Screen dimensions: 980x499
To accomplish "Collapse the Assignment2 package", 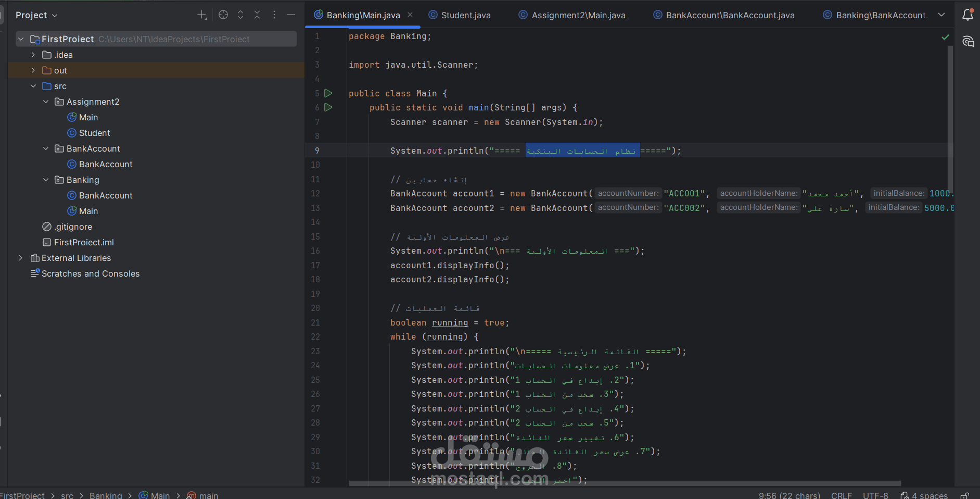I will pyautogui.click(x=46, y=102).
